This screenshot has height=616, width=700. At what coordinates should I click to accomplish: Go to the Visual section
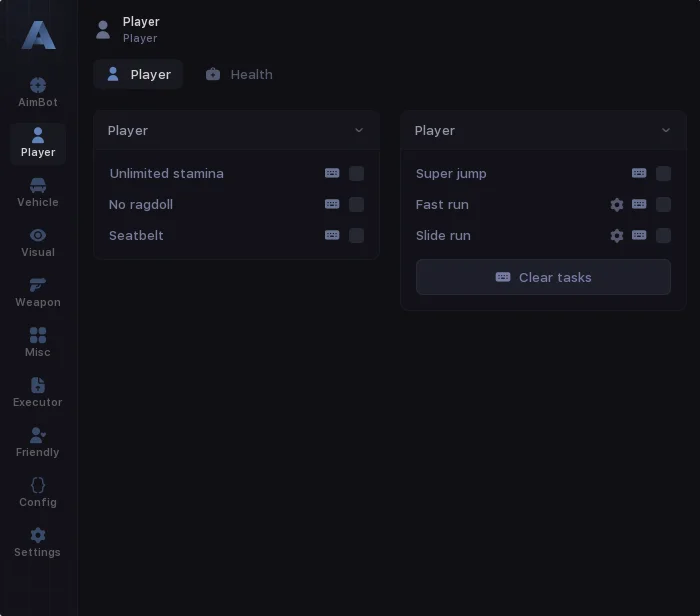click(38, 242)
